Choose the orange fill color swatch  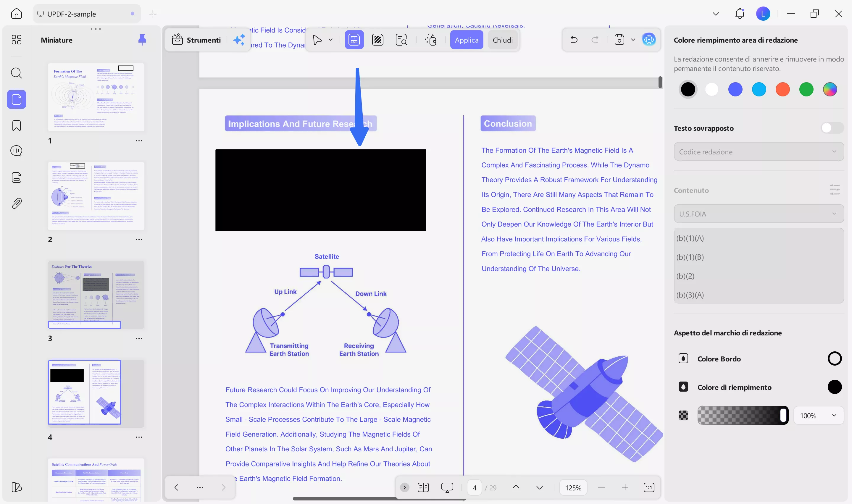782,90
